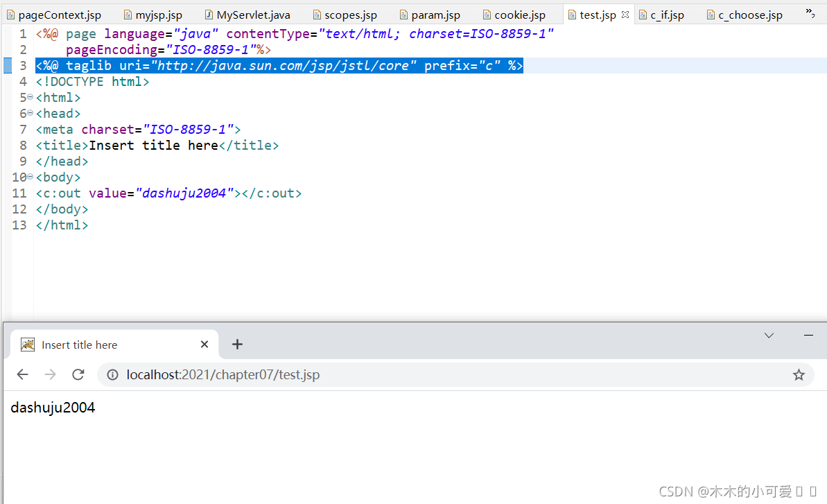
Task: Open the browser panel chevron dropdown
Action: (x=769, y=336)
